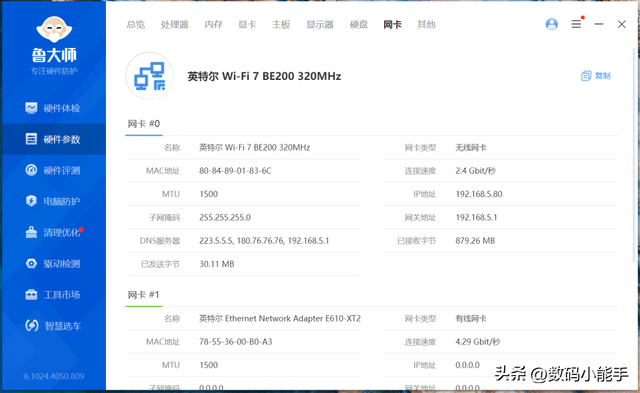Click the Lu Dashi logo avatar
Screen dimensions: 640x393
point(54,29)
